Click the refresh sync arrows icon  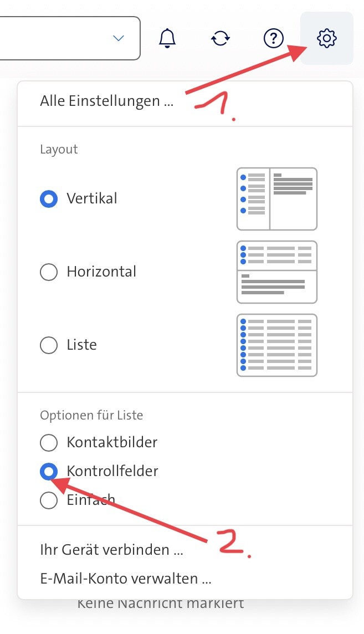[x=221, y=38]
